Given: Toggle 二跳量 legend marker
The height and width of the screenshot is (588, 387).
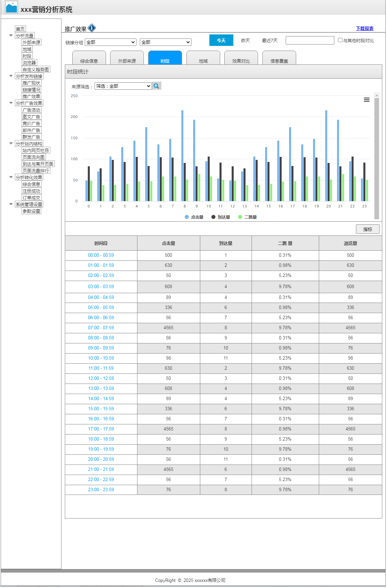Looking at the screenshot, I should [240, 217].
